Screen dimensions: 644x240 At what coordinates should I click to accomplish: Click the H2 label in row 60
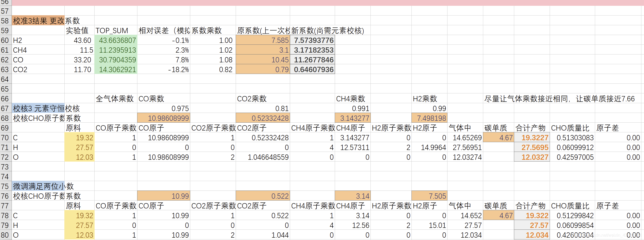click(x=38, y=40)
